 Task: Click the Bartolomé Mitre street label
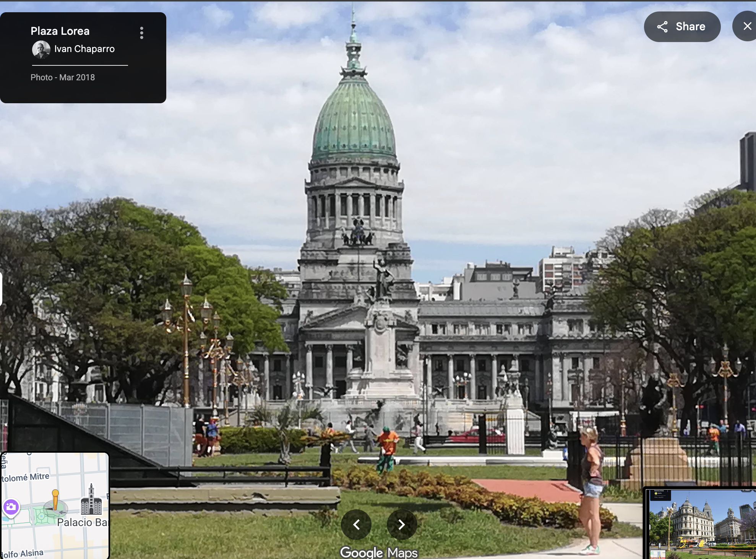26,477
